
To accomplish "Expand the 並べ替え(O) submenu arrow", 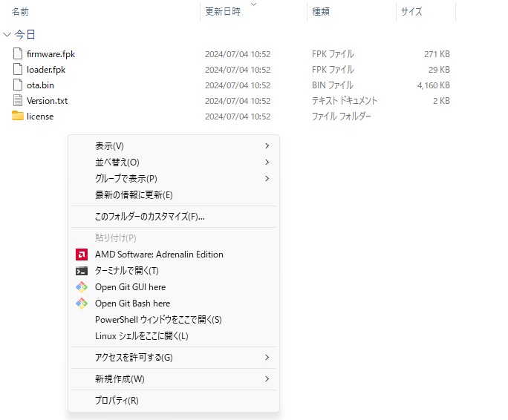I will [267, 162].
